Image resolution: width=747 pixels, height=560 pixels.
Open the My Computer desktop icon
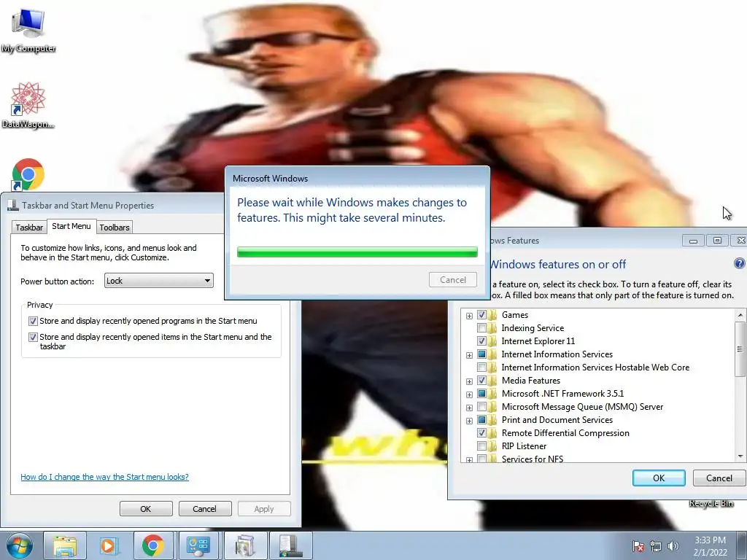(28, 31)
